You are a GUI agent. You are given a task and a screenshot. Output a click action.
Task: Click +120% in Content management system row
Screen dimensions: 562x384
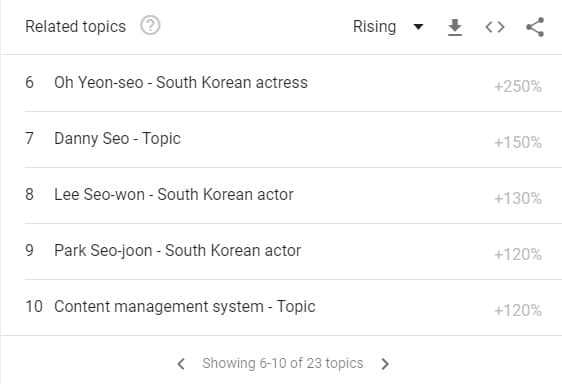tap(518, 310)
